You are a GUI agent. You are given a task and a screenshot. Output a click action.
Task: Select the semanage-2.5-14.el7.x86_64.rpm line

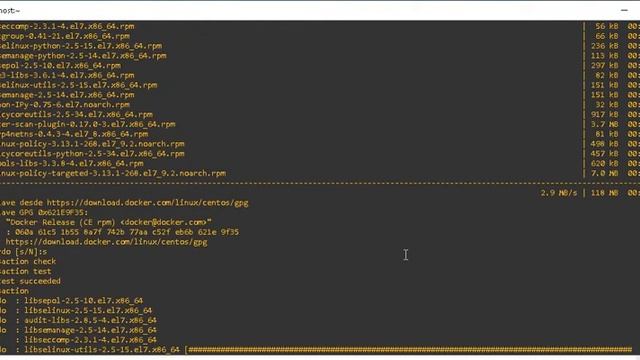point(67,95)
